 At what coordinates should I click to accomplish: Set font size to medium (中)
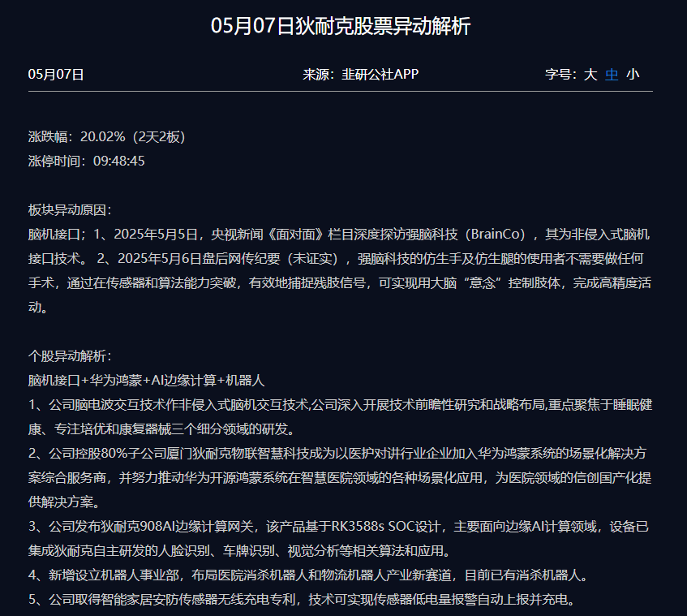612,75
